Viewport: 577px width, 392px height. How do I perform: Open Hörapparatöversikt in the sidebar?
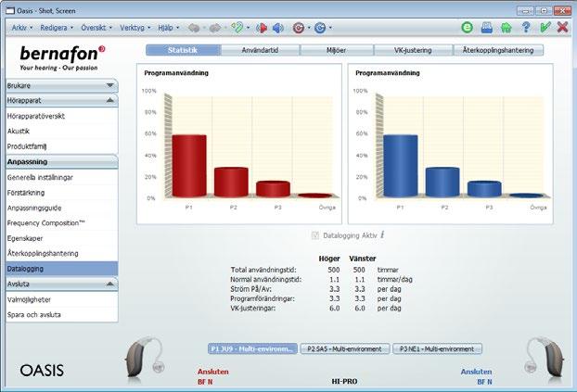pyautogui.click(x=62, y=116)
